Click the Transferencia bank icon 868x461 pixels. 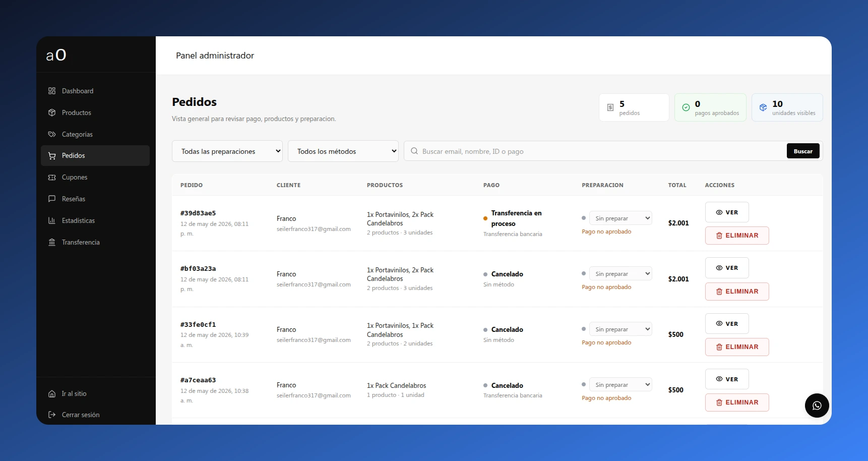(52, 242)
